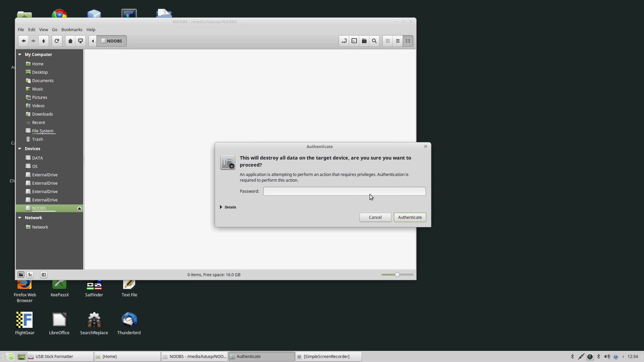Go up one directory level
Viewport: 644px width, 362px height.
point(43,41)
